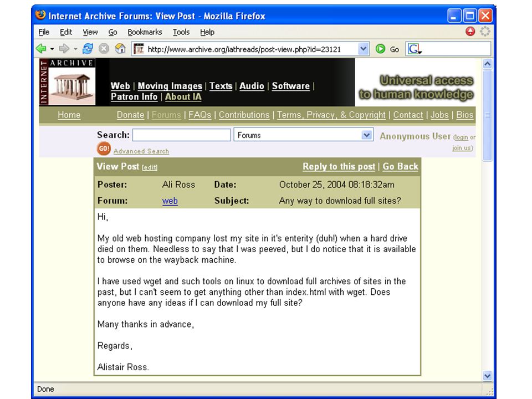Click inside the Search text field

[x=182, y=135]
